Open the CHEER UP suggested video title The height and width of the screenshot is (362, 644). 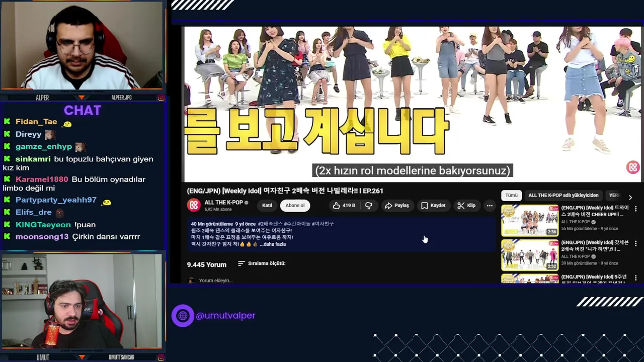(x=595, y=211)
